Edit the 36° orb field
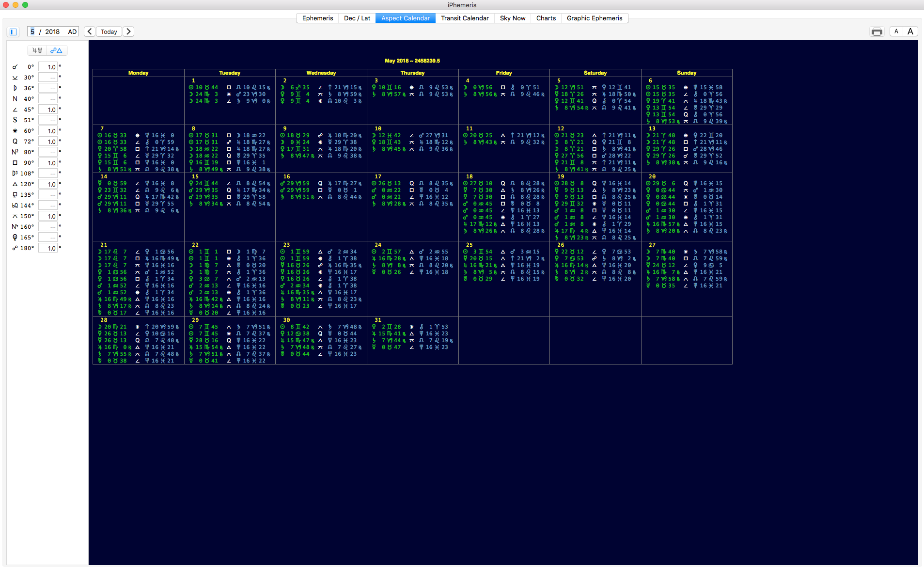This screenshot has height=570, width=924. (48, 88)
